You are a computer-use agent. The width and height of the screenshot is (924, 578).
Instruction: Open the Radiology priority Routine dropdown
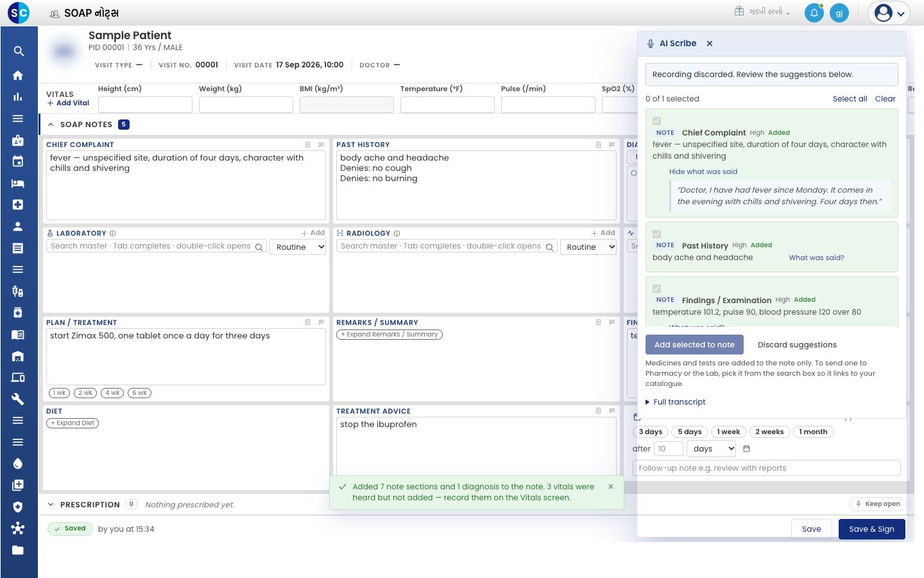click(588, 247)
